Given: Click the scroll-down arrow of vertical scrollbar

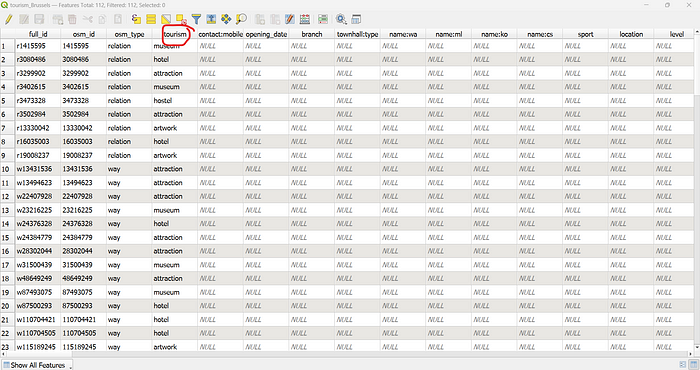Looking at the screenshot, I should (x=697, y=348).
